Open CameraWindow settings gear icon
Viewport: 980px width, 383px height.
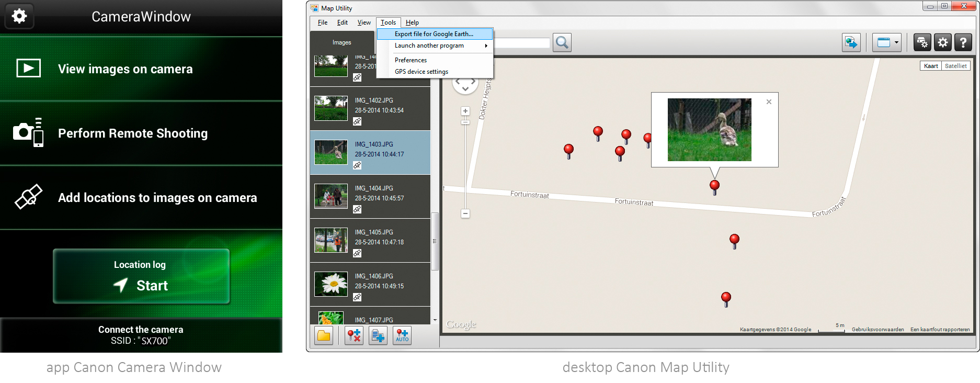coord(19,16)
